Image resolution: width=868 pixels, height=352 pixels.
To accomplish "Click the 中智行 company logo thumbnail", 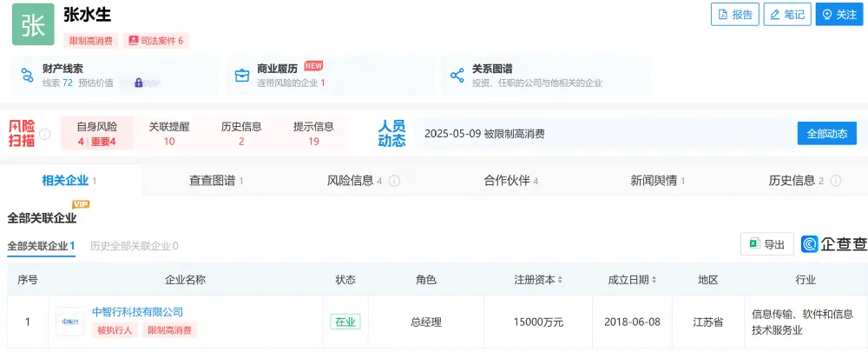I will (x=70, y=322).
